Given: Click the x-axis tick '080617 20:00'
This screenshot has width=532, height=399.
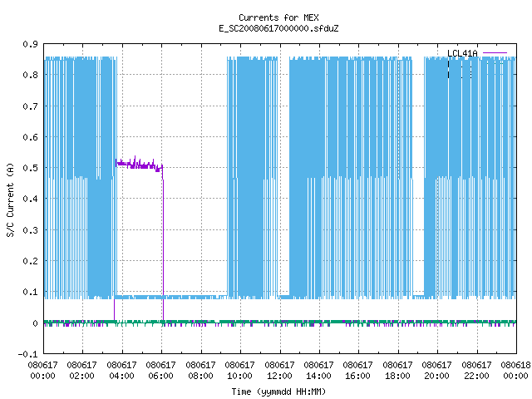Looking at the screenshot, I should 437,371.
